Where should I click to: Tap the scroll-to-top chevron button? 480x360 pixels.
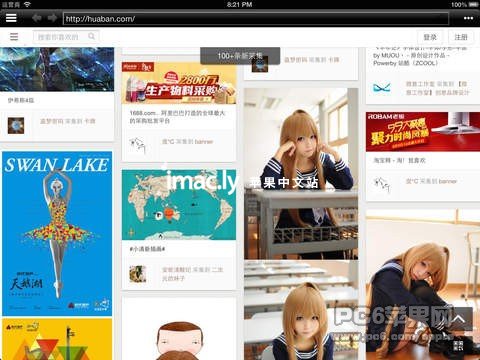tap(459, 319)
